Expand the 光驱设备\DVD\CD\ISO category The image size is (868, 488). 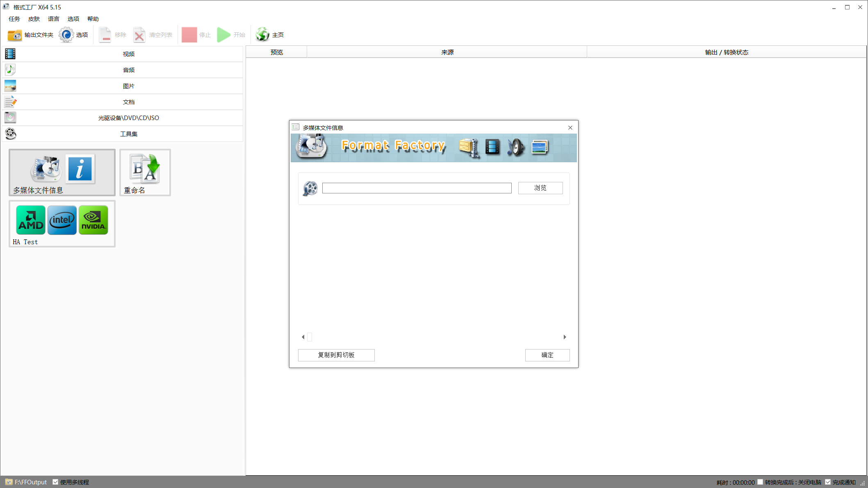click(x=123, y=118)
